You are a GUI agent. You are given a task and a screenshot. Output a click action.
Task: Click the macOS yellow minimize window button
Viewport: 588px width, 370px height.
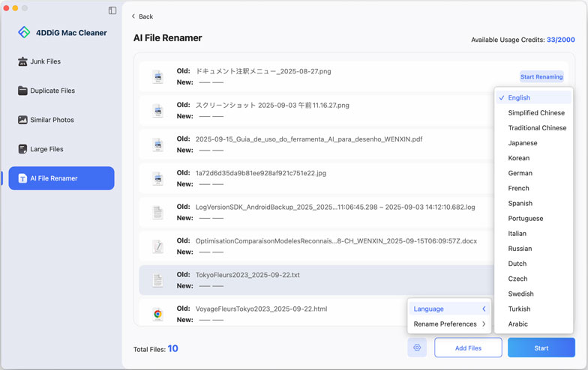[x=15, y=7]
